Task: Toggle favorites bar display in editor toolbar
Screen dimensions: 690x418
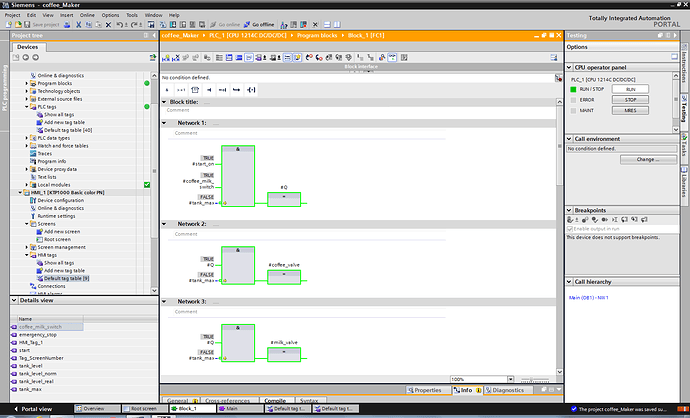Action: coord(297,58)
